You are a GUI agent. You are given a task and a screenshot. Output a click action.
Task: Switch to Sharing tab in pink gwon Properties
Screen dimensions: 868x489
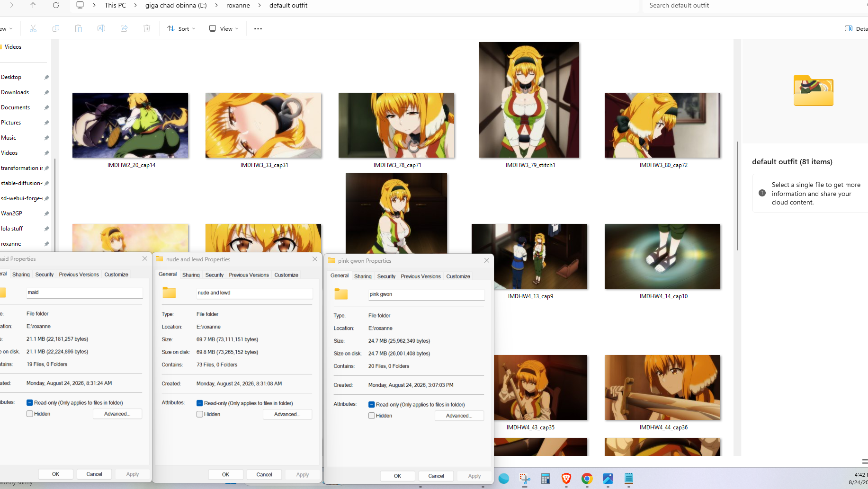363,276
